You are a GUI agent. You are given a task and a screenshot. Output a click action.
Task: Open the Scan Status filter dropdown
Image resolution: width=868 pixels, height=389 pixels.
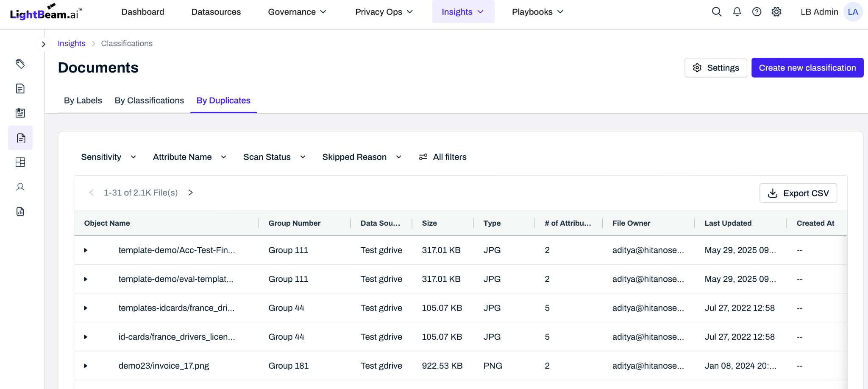click(x=274, y=157)
